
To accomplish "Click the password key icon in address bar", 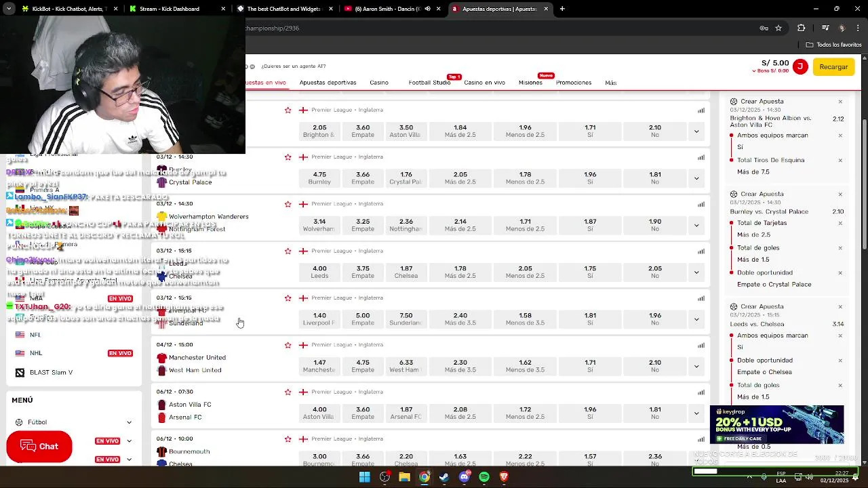I will click(764, 28).
